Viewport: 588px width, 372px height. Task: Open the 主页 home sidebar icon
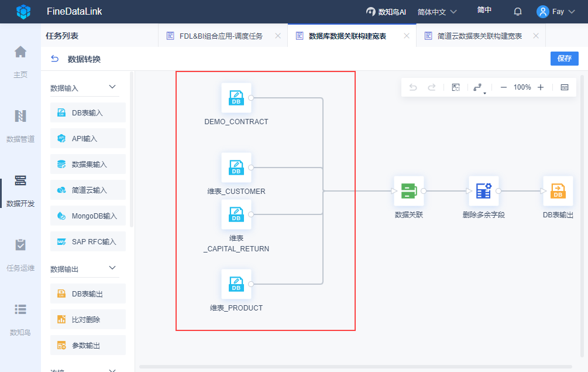click(x=20, y=52)
